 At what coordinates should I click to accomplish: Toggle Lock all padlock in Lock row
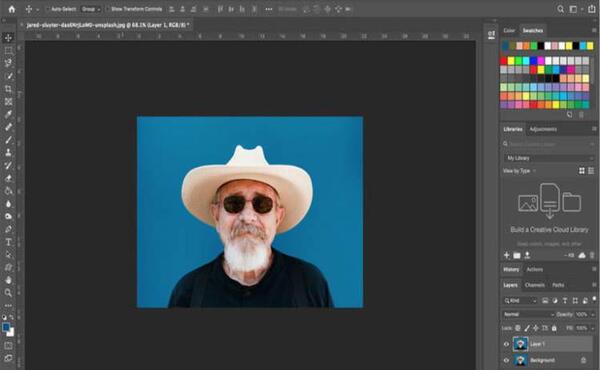[x=554, y=328]
